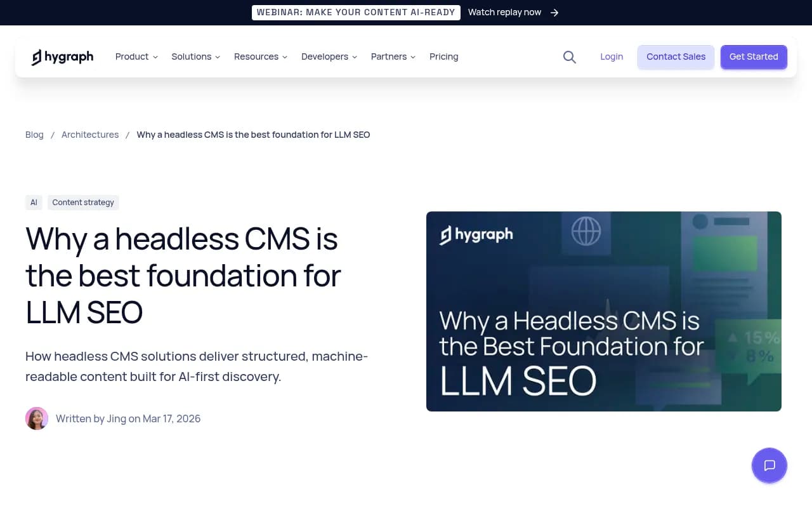Expand the Product menu

point(136,57)
